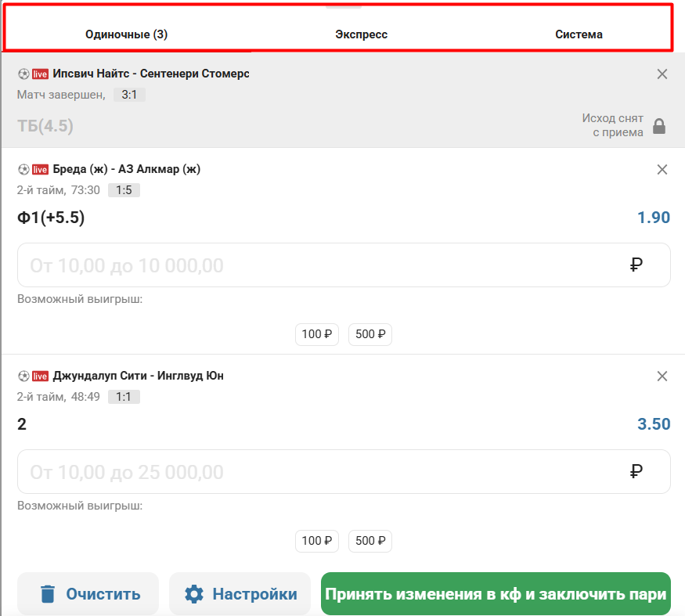Click the live badge on the Джундалуп Сити match
This screenshot has width=685, height=616.
point(40,376)
